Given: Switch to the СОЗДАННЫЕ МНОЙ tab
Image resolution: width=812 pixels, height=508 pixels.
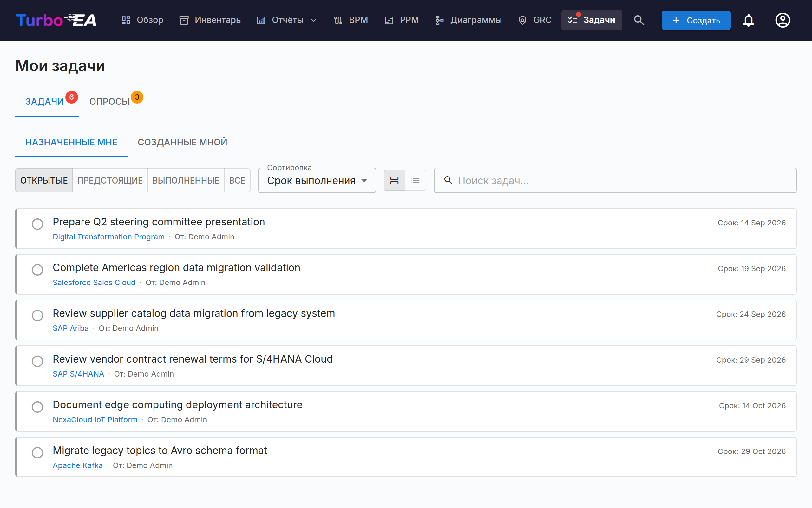Looking at the screenshot, I should [182, 142].
